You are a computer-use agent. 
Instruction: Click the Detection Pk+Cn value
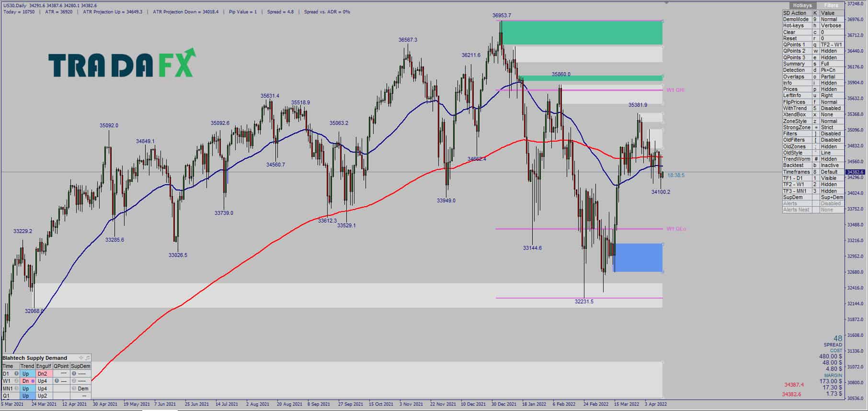tap(831, 70)
